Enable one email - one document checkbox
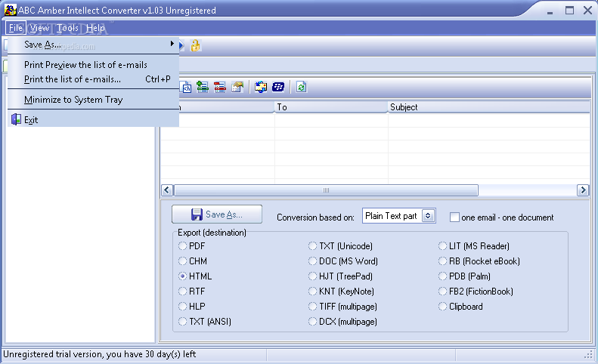The image size is (598, 364). click(454, 217)
